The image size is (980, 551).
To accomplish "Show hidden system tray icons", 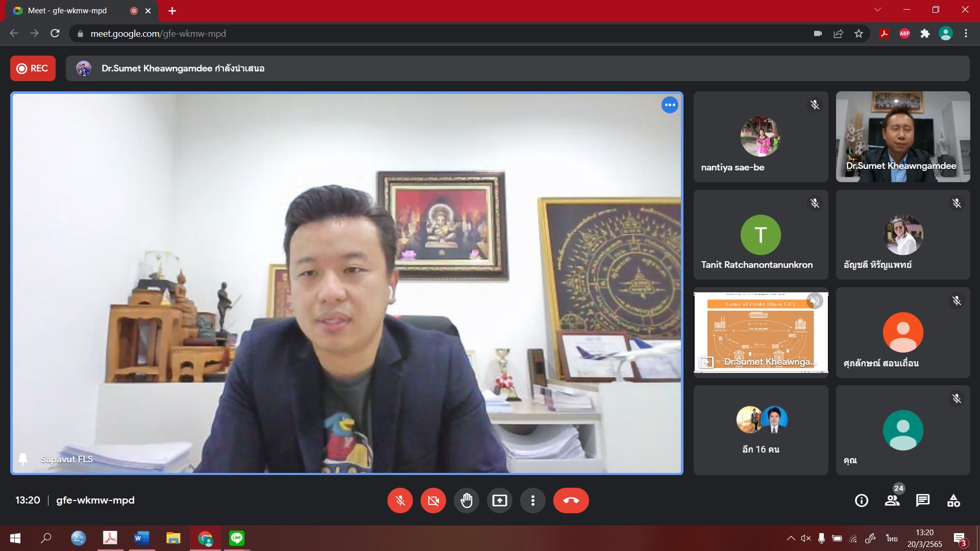I will (x=791, y=538).
